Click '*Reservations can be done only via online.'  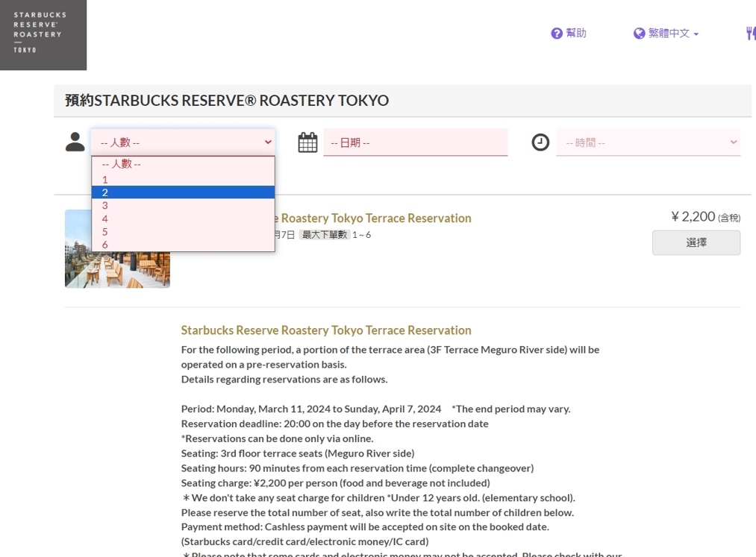277,439
